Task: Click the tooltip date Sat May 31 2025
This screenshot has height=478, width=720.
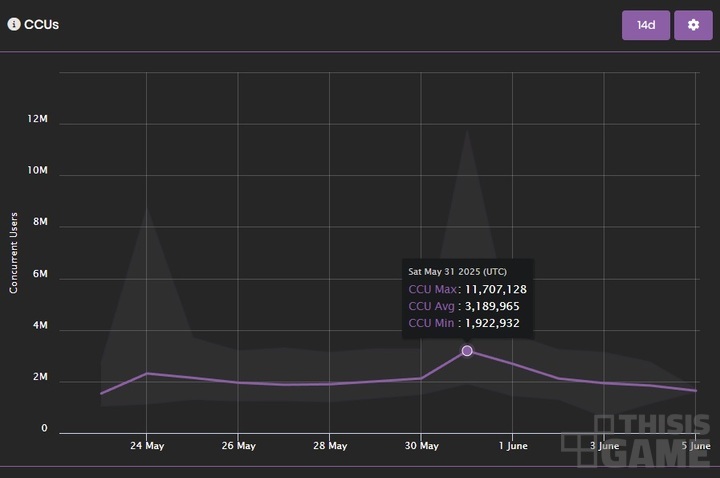Action: click(458, 271)
